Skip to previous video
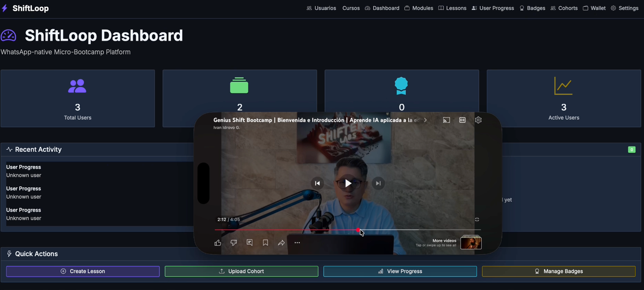 (x=317, y=183)
